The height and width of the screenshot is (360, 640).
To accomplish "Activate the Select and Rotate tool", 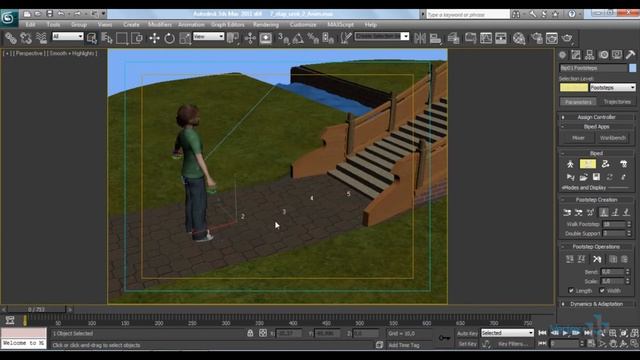I will [x=169, y=38].
